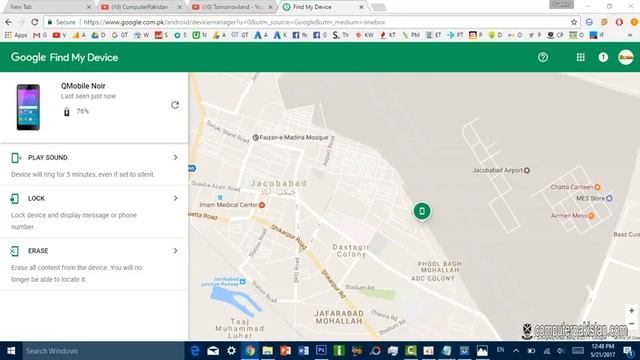Reload the page in Chrome
640x360 pixels.
click(x=35, y=22)
